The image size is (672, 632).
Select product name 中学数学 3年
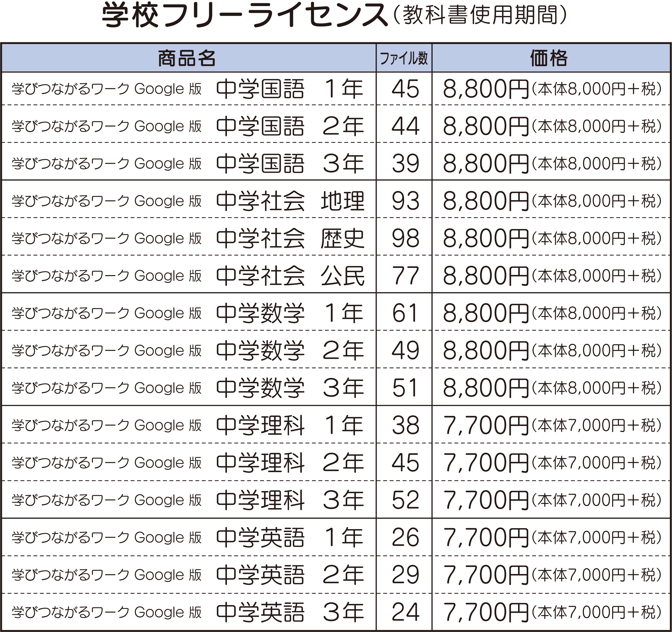click(290, 388)
